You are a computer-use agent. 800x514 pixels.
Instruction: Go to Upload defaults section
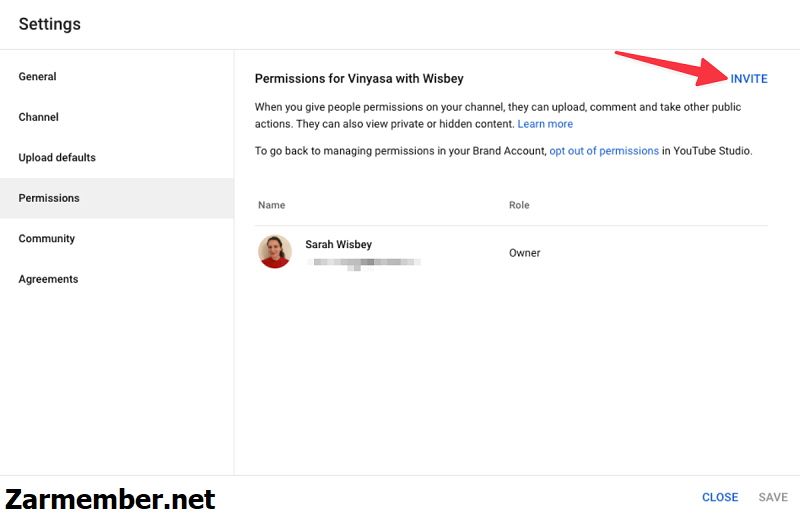pyautogui.click(x=117, y=158)
